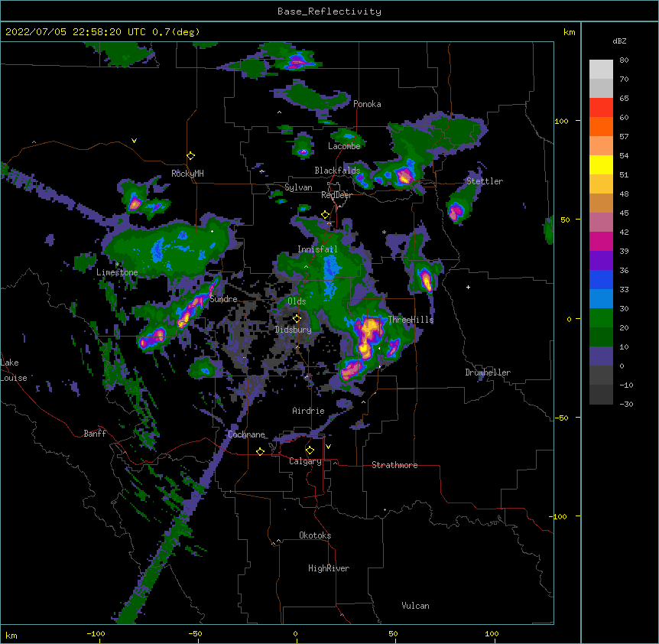The height and width of the screenshot is (644, 659).
Task: Click the Limestone label
Action: 117,272
